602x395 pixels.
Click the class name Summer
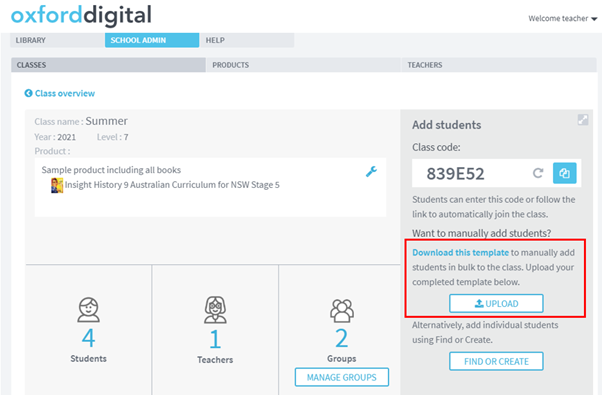pos(106,121)
